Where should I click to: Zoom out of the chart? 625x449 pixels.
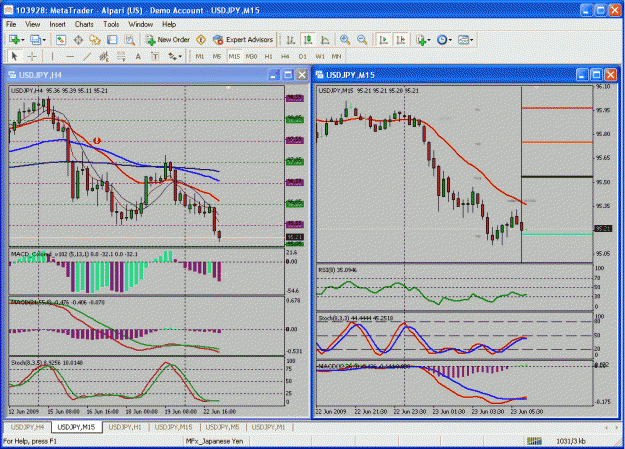click(x=362, y=39)
